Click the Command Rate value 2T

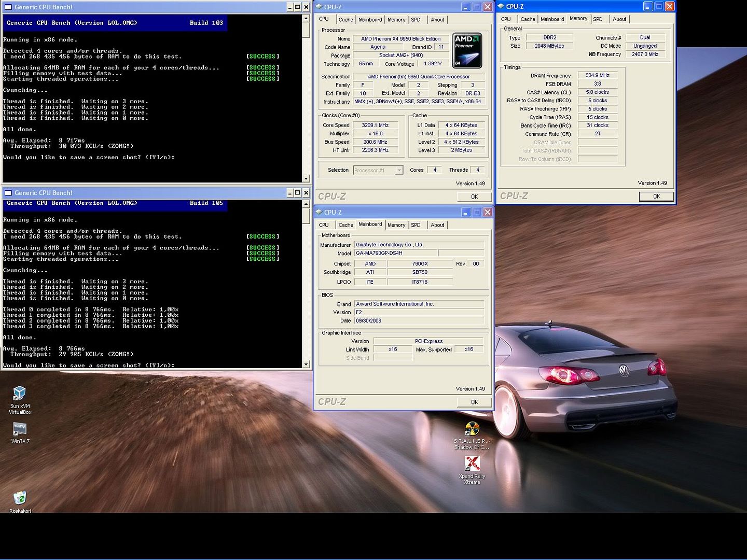click(598, 133)
